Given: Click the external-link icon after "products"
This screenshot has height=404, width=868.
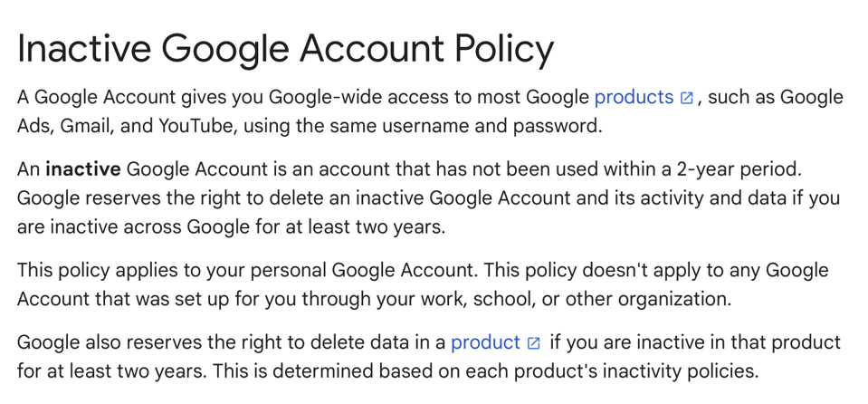Looking at the screenshot, I should tap(686, 98).
